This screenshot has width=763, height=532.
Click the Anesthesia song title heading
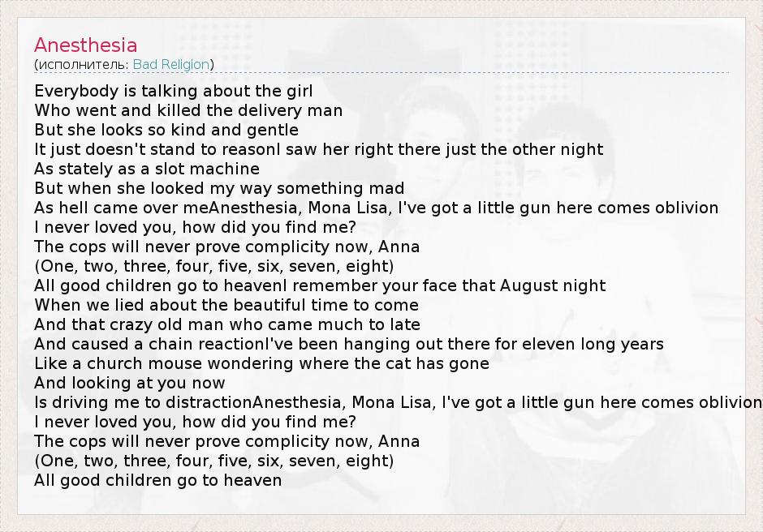(85, 45)
